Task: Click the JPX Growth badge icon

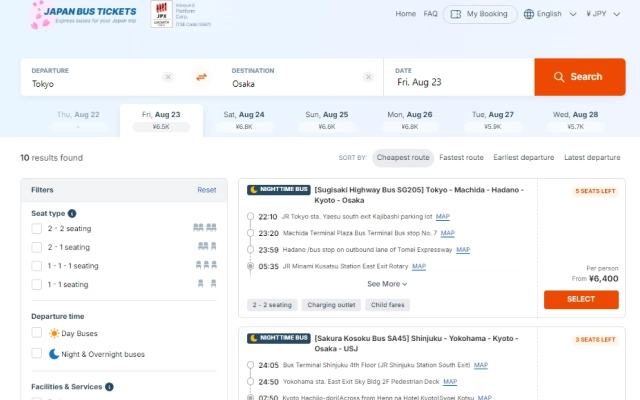Action: click(x=162, y=14)
